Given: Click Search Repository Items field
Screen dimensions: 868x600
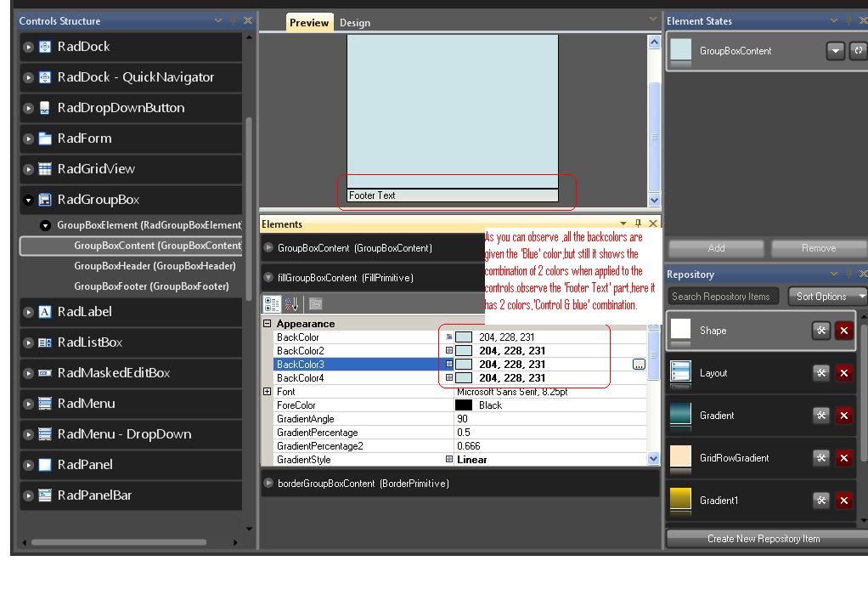Looking at the screenshot, I should 723,297.
